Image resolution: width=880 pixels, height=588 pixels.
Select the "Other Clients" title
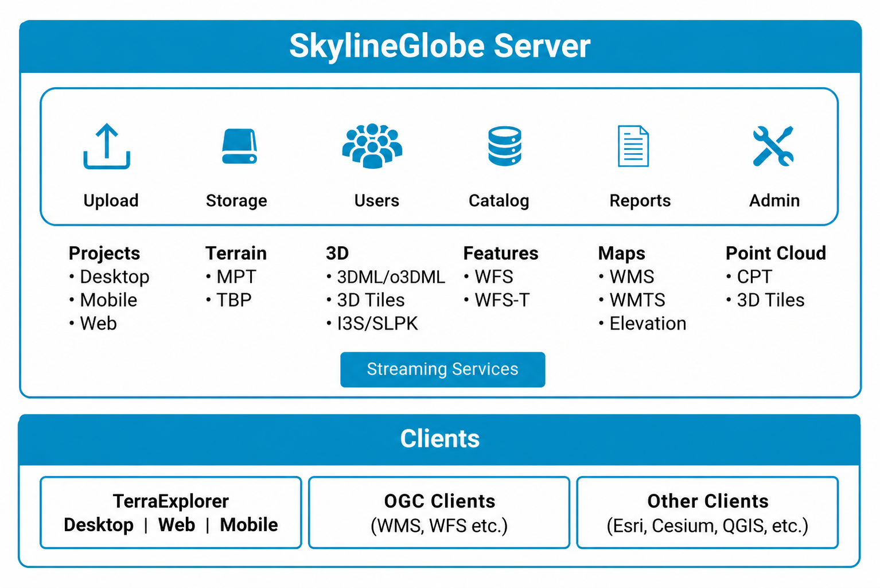point(708,501)
